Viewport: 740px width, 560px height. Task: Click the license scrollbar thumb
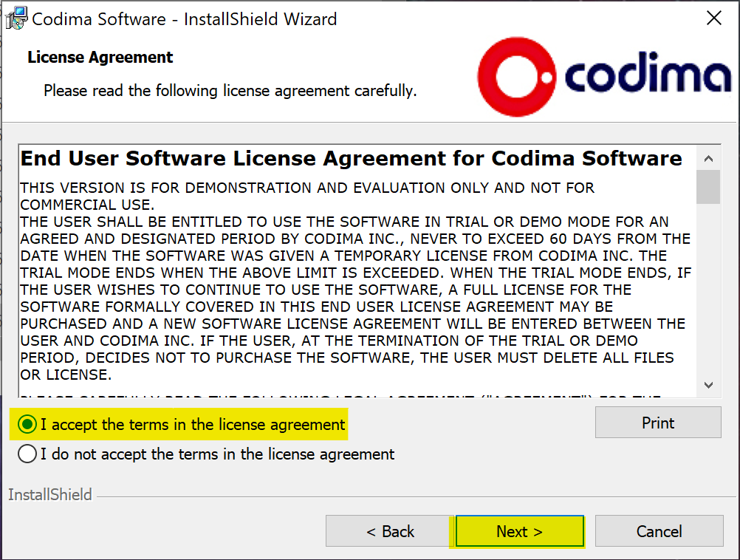[708, 187]
